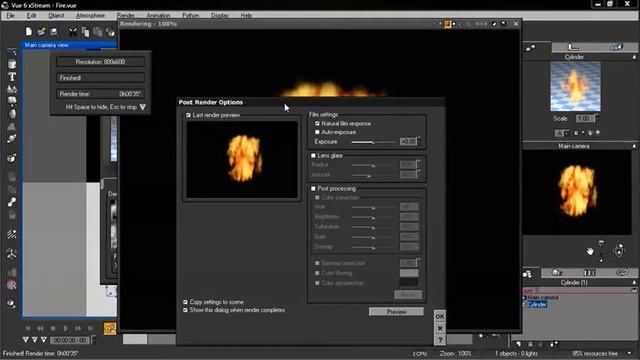Click the first triangle left of timecode
The height and width of the screenshot is (360, 640).
pyautogui.click(x=26, y=340)
